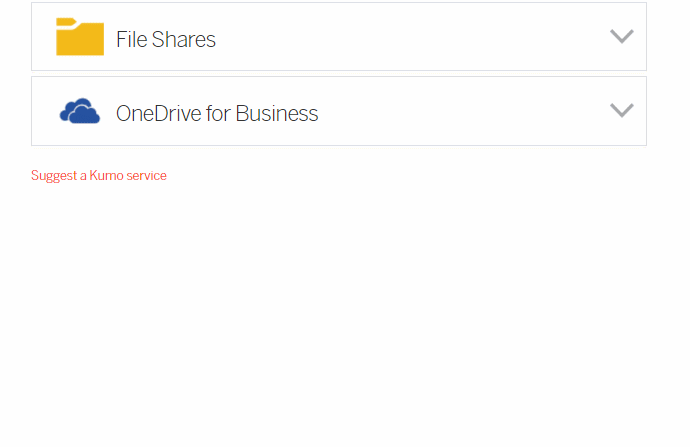Click the yellow File Shares folder icon

[80, 37]
